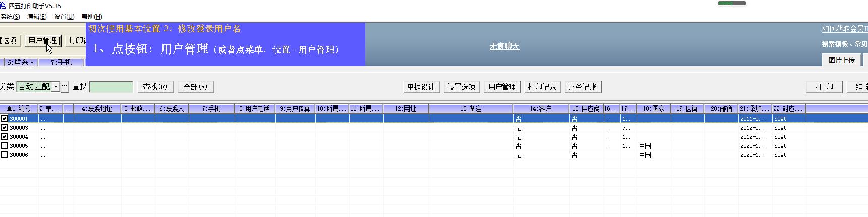Click the 用户管理 button in the main toolbar
This screenshot has width=868, height=217.
[x=502, y=87]
